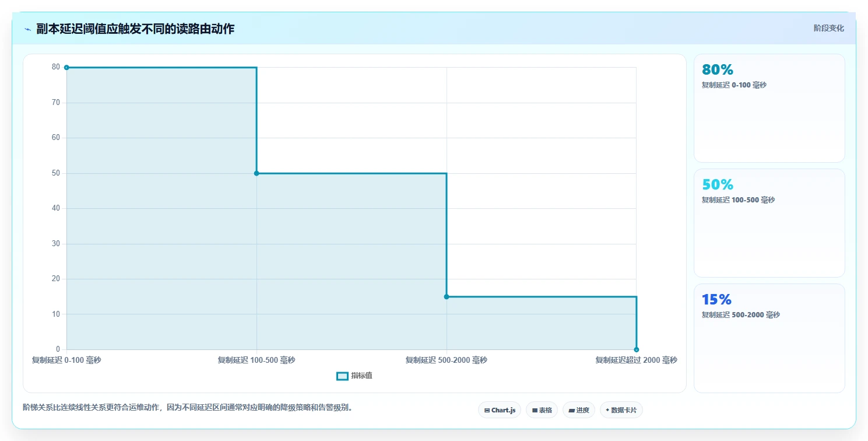Click the panel title 副本延迟阈值应触发不同的读路由动作
The height and width of the screenshot is (441, 868).
point(135,29)
